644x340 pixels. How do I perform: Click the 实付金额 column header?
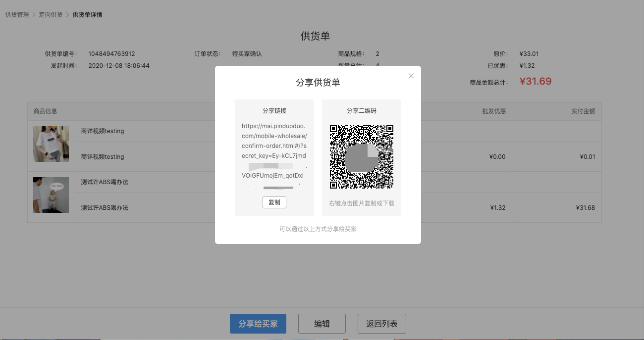[583, 111]
